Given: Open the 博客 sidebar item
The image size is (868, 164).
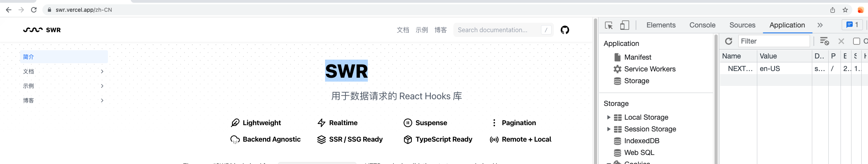Looking at the screenshot, I should [x=64, y=100].
